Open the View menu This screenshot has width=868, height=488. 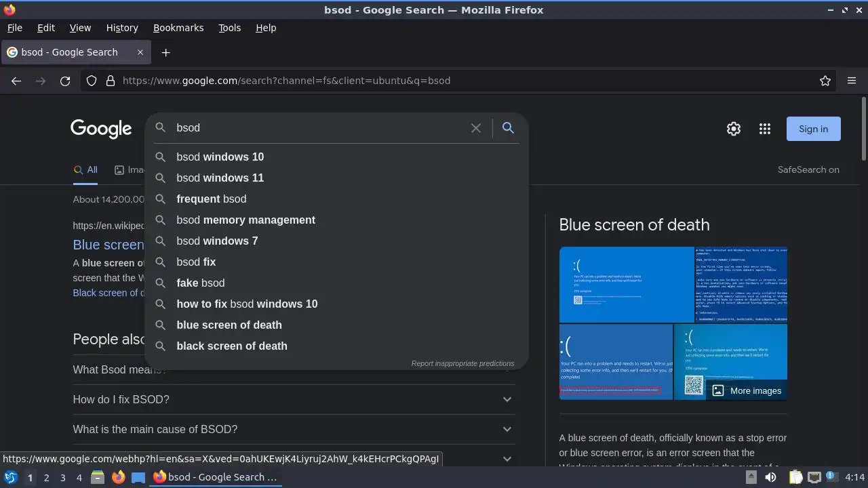click(80, 28)
